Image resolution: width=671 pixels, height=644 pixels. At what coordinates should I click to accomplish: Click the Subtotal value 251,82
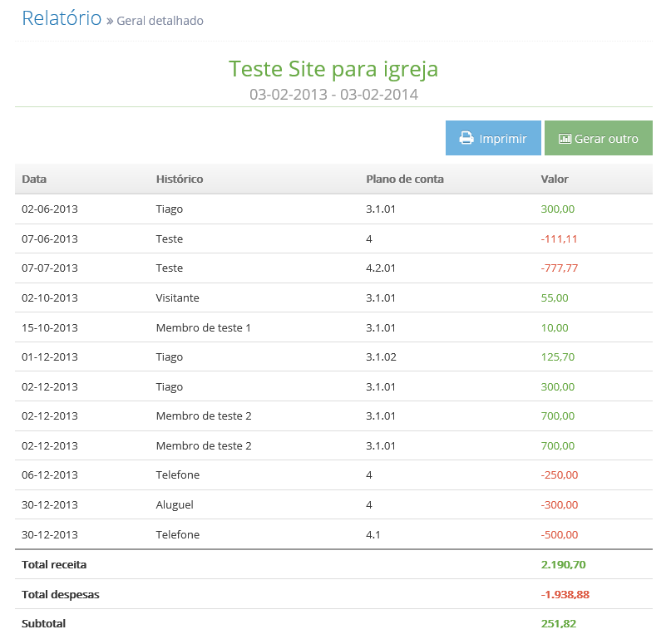(x=559, y=623)
